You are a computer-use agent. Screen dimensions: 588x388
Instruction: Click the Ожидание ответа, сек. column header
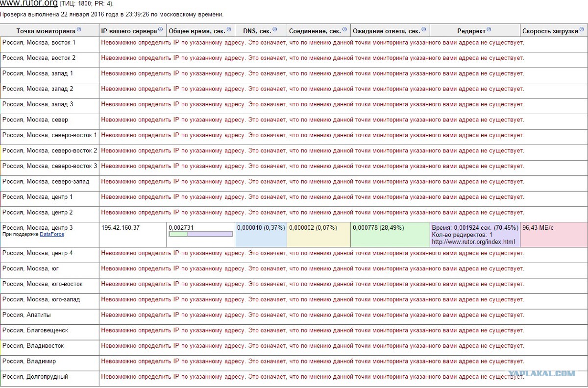[391, 30]
